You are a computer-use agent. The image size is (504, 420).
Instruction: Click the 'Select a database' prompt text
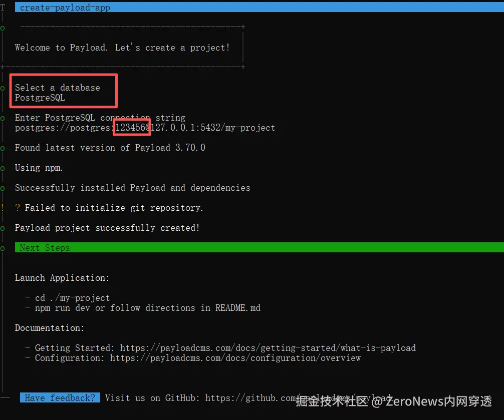pyautogui.click(x=57, y=87)
